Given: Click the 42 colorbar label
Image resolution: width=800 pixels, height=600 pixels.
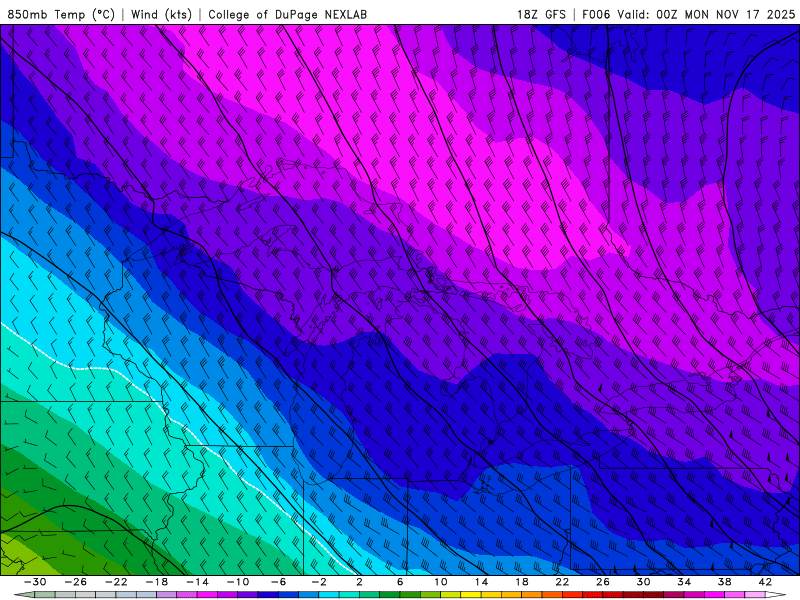Looking at the screenshot, I should pos(765,582).
